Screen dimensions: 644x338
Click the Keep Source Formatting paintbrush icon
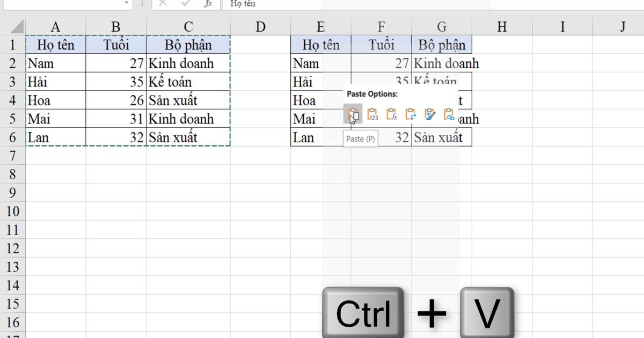coord(430,114)
